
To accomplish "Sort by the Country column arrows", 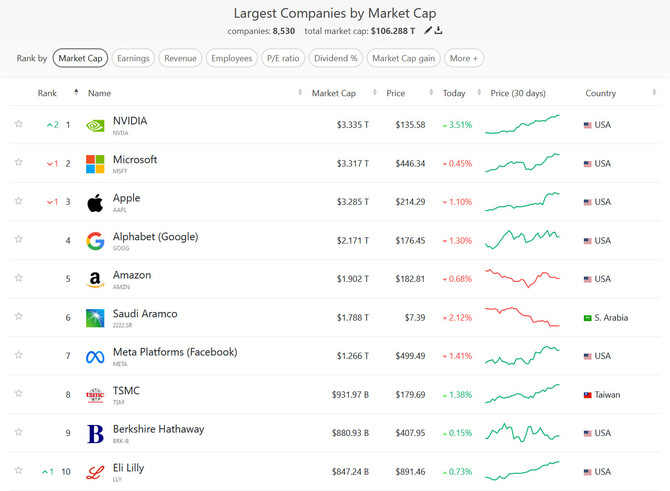I will point(654,93).
